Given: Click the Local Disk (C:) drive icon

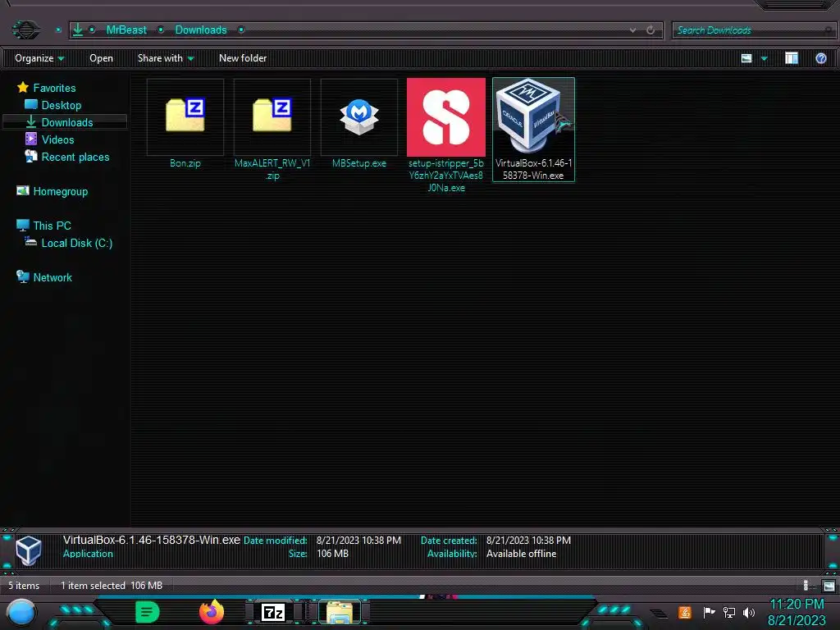Looking at the screenshot, I should point(31,242).
